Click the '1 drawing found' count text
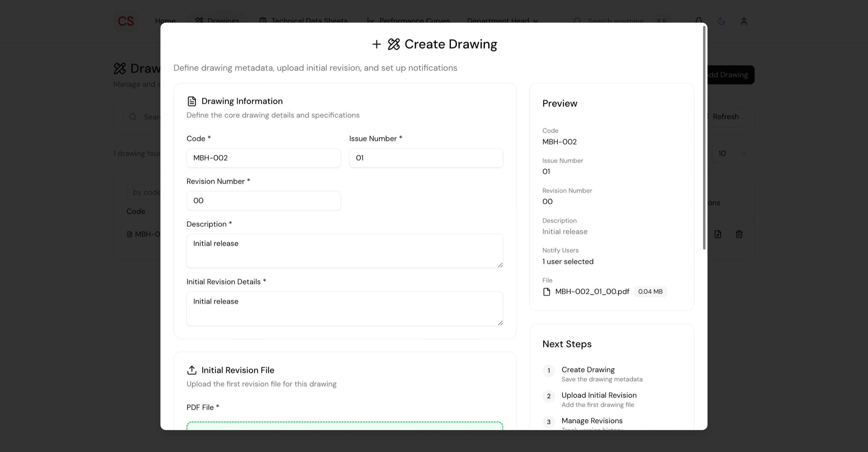 click(137, 153)
